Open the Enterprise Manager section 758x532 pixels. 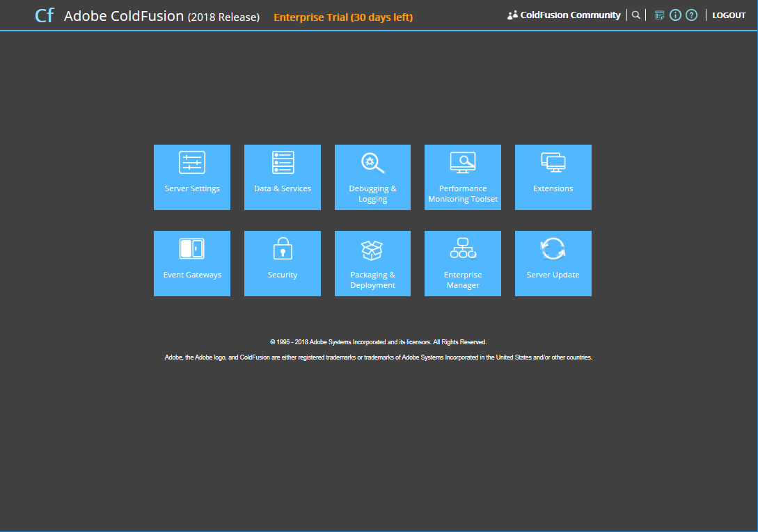pos(462,263)
